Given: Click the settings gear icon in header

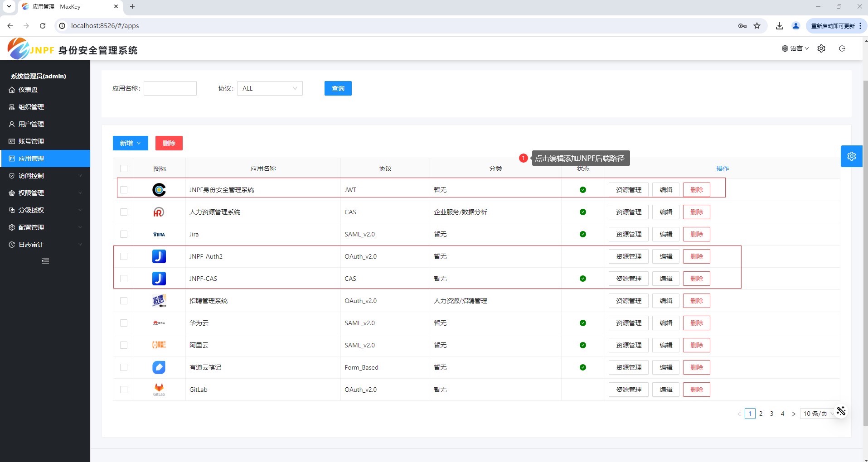Looking at the screenshot, I should [x=821, y=48].
